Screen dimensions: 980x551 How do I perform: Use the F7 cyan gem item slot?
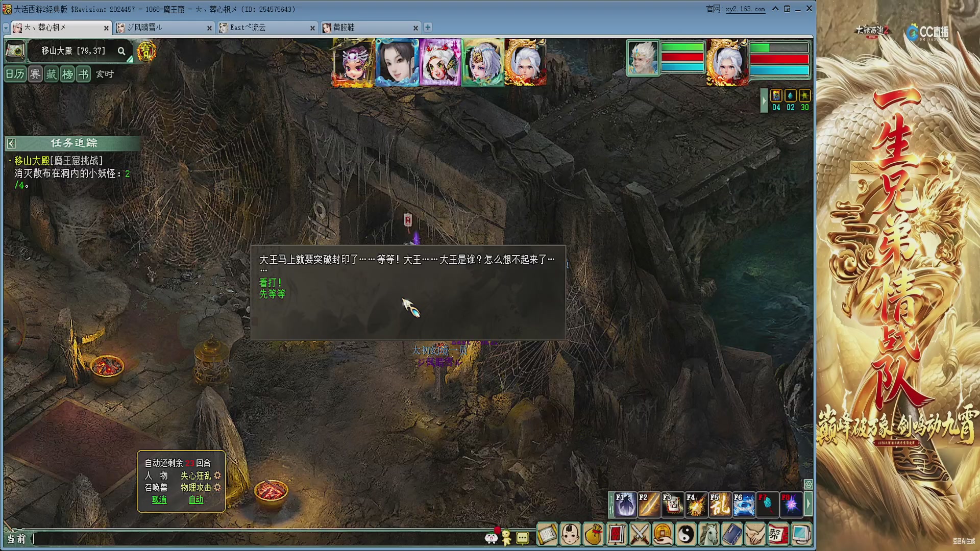tap(768, 505)
